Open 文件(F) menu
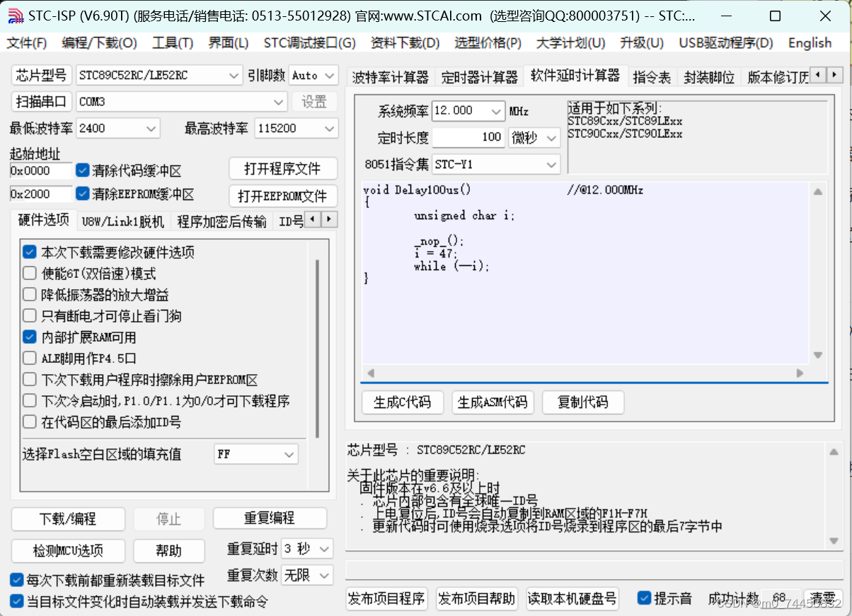 [x=27, y=43]
